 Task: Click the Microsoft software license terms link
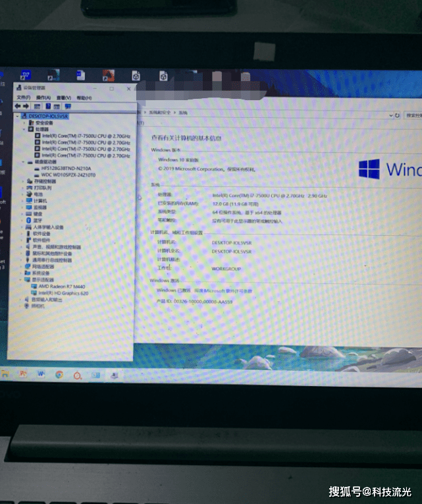pyautogui.click(x=223, y=291)
